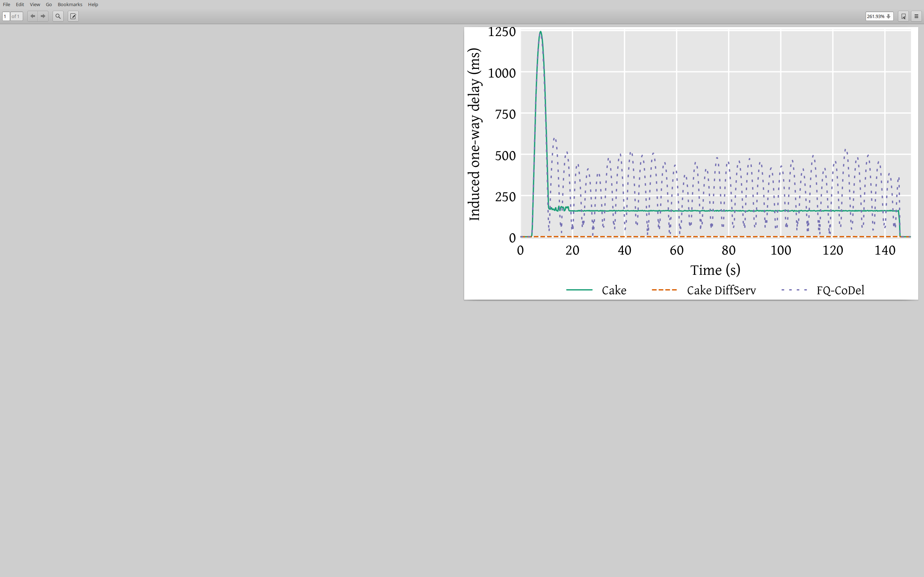Screen dimensions: 924x577
Task: Open the hamburger file options menu
Action: (x=916, y=16)
